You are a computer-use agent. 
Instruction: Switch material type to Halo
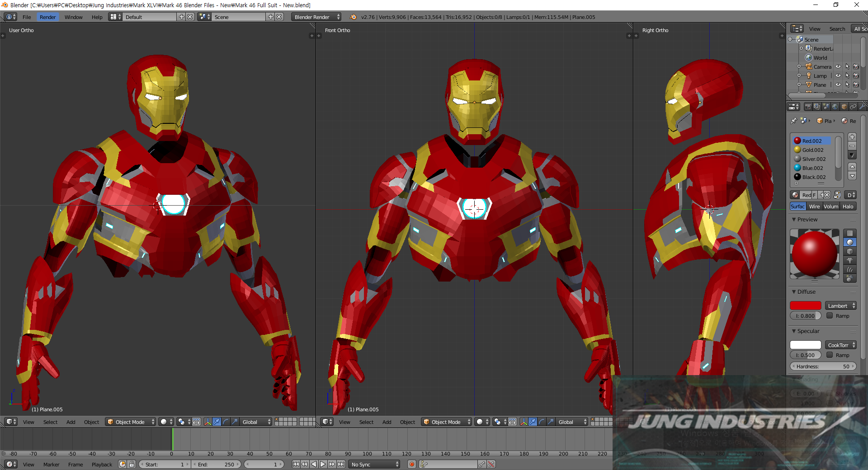(x=848, y=207)
